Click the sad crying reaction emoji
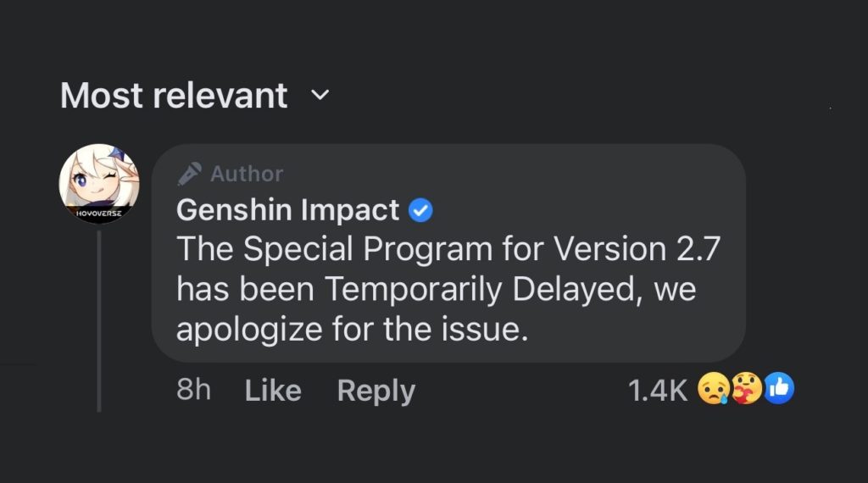868x483 pixels. coord(713,390)
